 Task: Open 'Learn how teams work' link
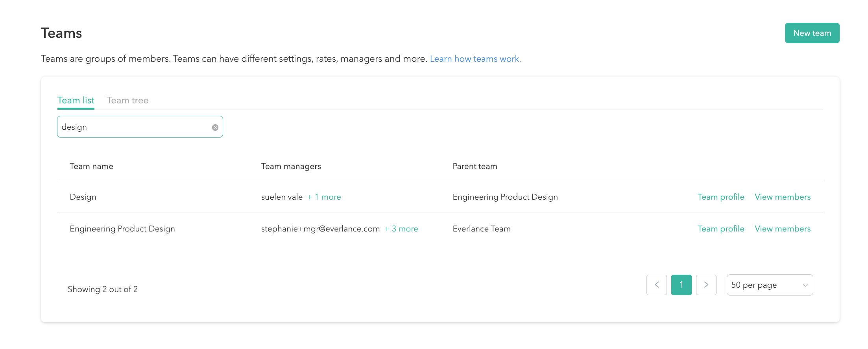click(x=475, y=59)
